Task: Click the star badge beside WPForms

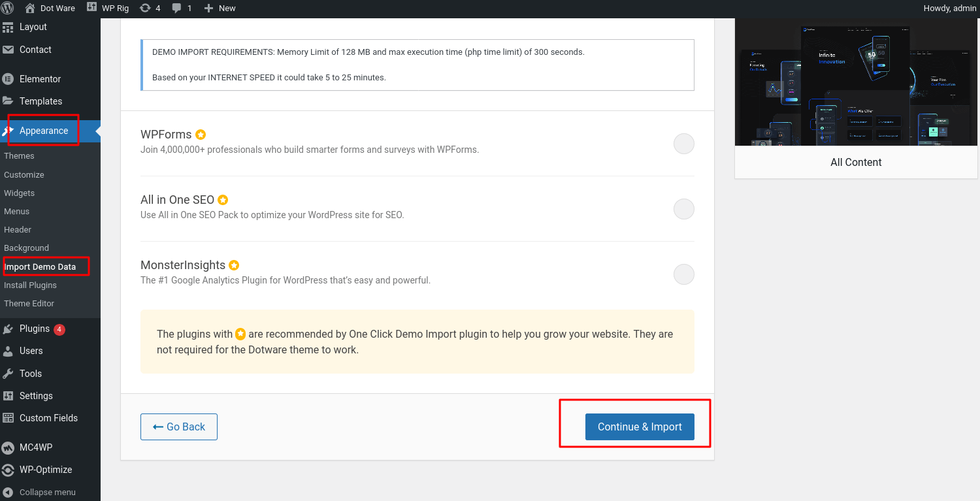Action: [x=201, y=135]
